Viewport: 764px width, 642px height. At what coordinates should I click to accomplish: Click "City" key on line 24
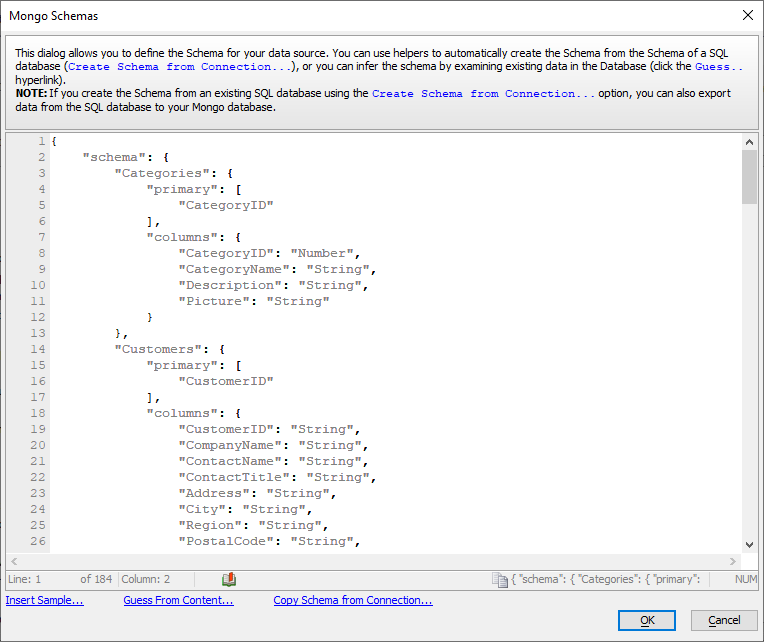[202, 510]
